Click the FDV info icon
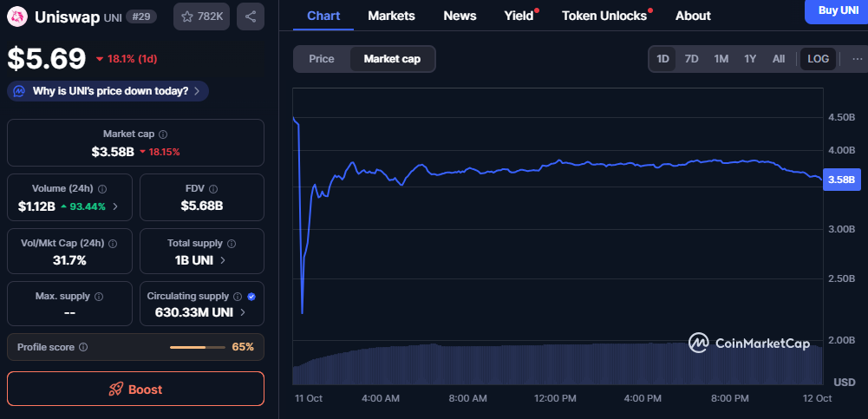The height and width of the screenshot is (419, 868). [x=212, y=188]
